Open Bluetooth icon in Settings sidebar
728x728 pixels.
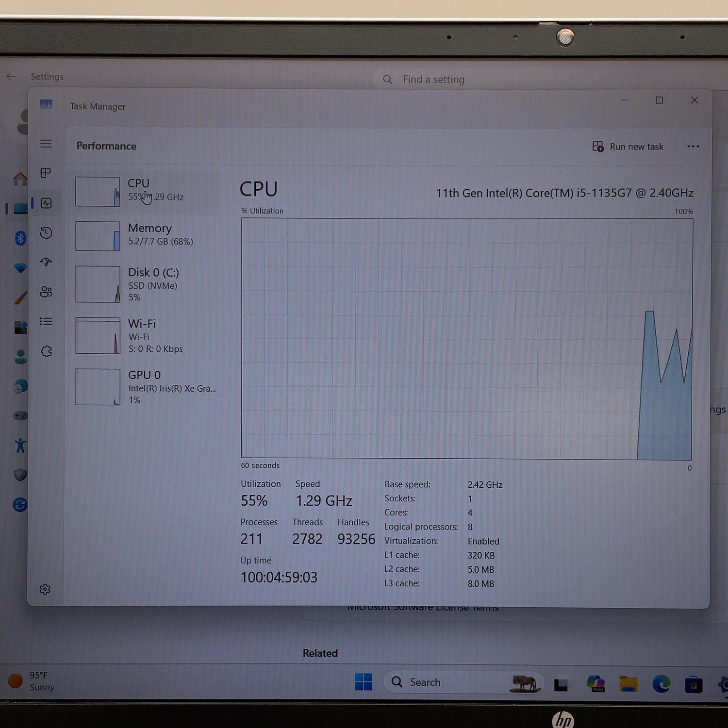(20, 238)
